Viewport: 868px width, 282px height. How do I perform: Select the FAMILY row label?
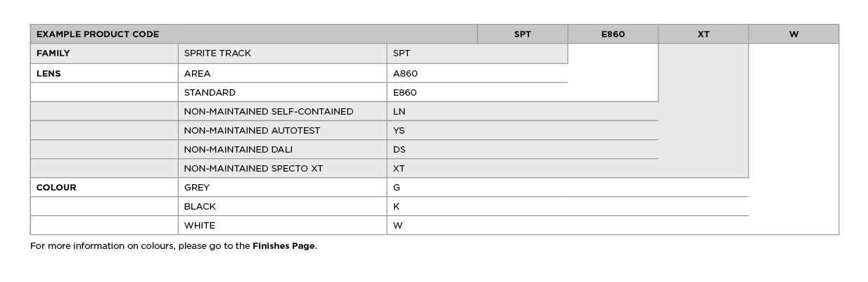(x=53, y=53)
